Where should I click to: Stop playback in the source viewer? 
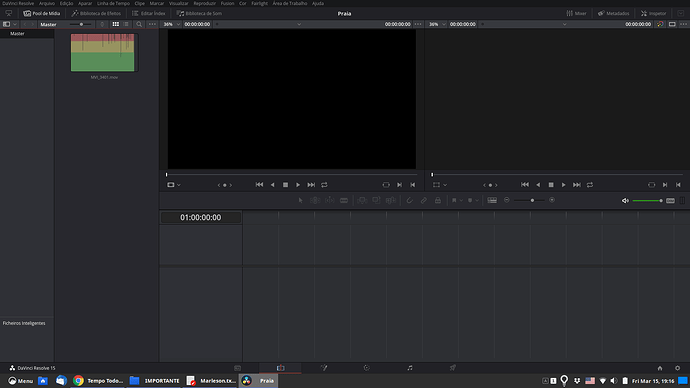(285, 185)
